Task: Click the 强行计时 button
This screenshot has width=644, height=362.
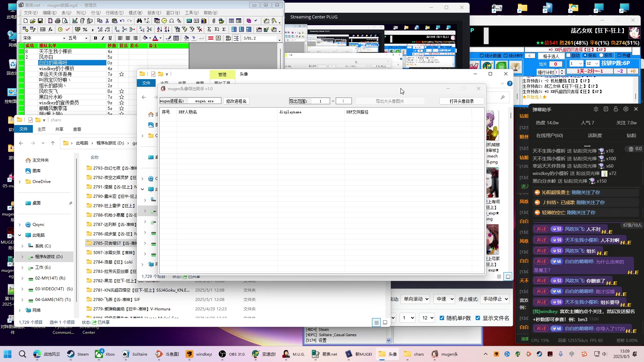Action: tap(546, 72)
